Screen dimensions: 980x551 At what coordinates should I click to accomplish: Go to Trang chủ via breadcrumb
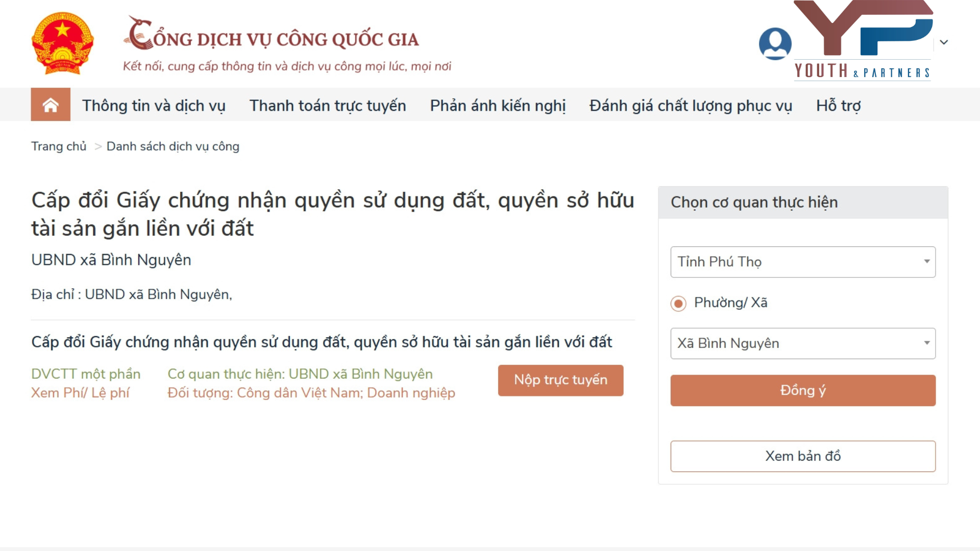click(x=58, y=146)
